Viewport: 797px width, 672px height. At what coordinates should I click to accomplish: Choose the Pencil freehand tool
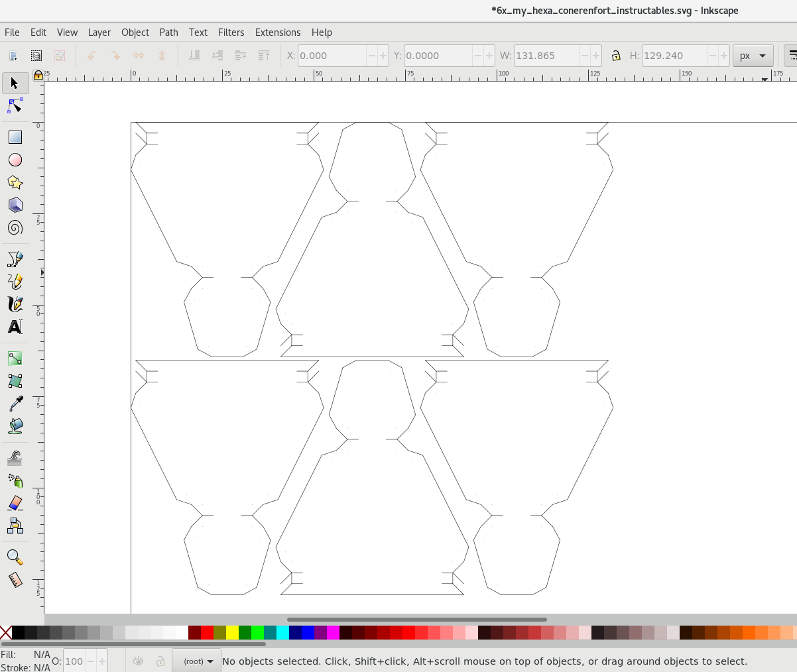click(x=15, y=281)
